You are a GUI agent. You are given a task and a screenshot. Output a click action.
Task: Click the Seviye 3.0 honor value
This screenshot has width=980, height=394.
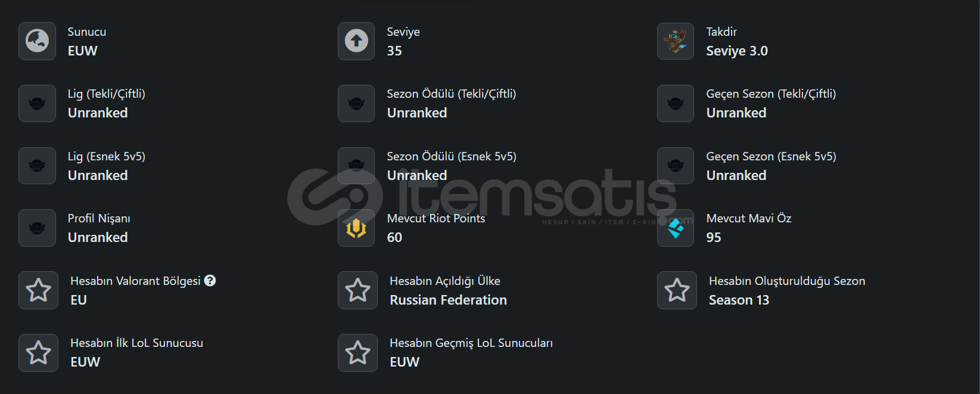737,51
